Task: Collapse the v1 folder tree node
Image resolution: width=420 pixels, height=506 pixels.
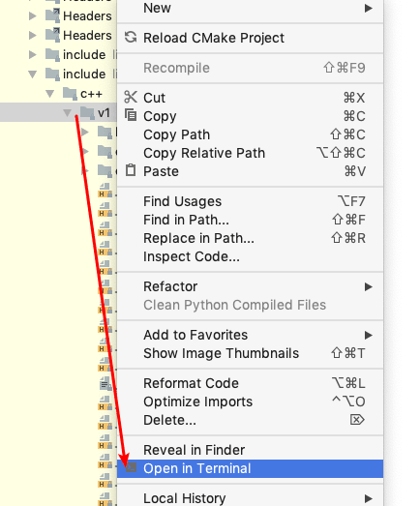Action: 67,112
